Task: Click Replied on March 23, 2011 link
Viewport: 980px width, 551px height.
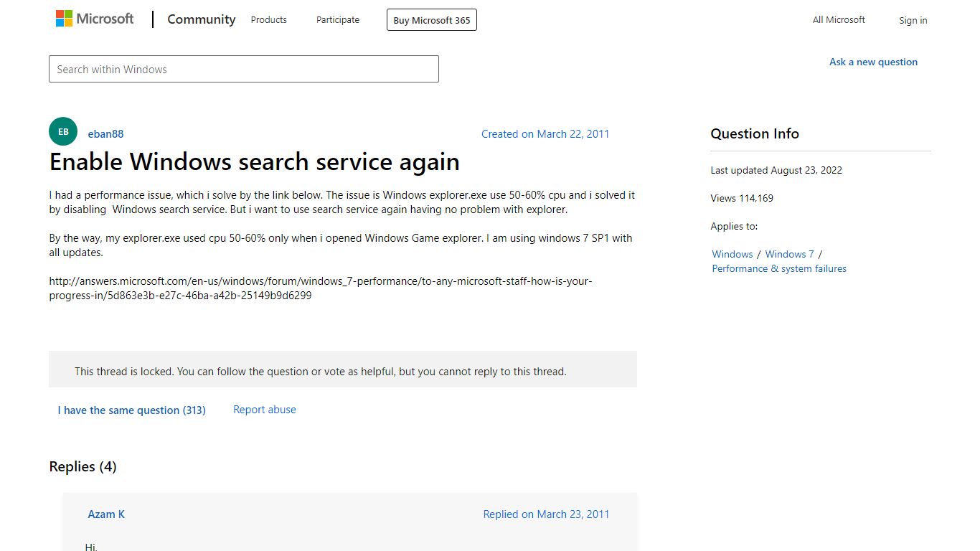Action: coord(546,514)
